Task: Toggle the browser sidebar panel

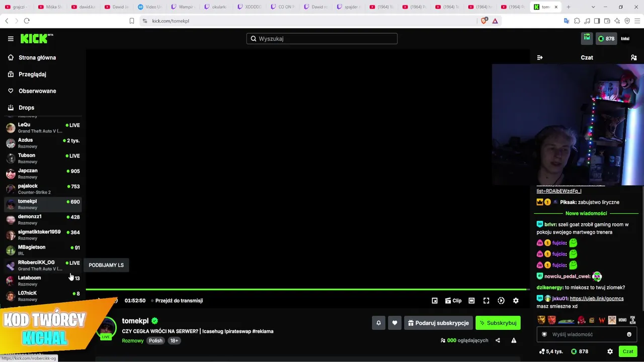Action: (597, 21)
